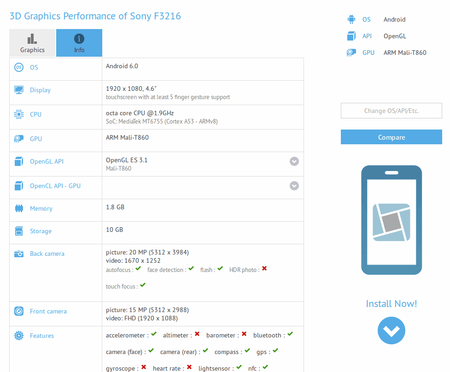Click the heart rate red cross mark
Screen dimensions: 450x372
pyautogui.click(x=189, y=367)
